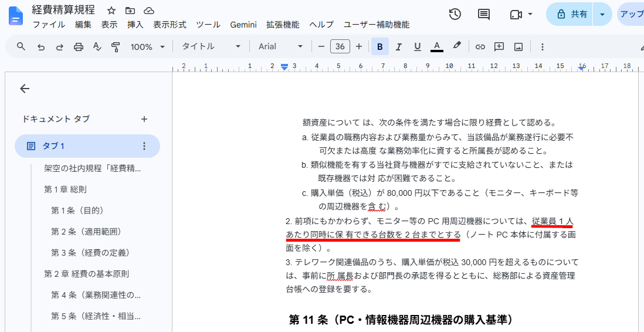The width and height of the screenshot is (644, 332).
Task: Go to 第 5 条（経済性・相当 heading
Action: [x=96, y=316]
